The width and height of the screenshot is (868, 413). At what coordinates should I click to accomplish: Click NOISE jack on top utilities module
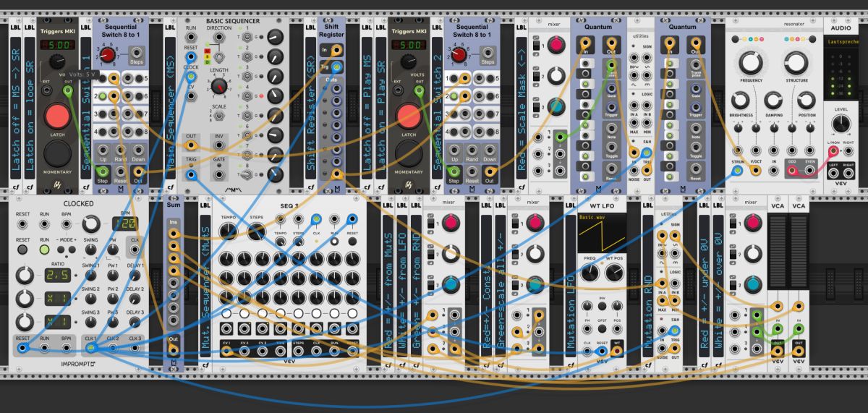point(633,171)
